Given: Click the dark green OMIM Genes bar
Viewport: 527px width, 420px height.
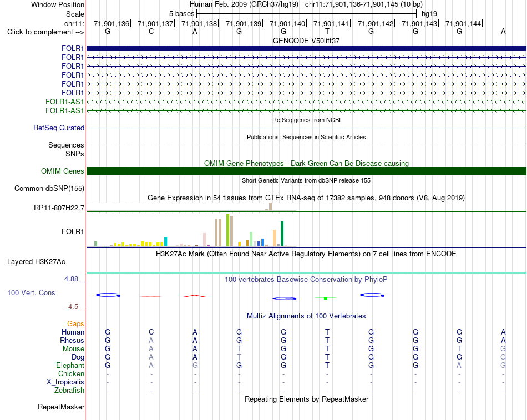Looking at the screenshot, I should [x=306, y=171].
